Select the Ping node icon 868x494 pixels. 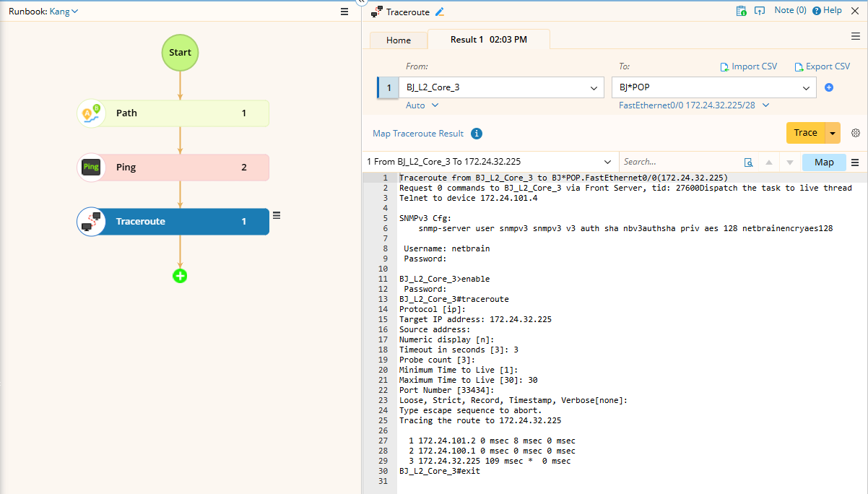[91, 168]
